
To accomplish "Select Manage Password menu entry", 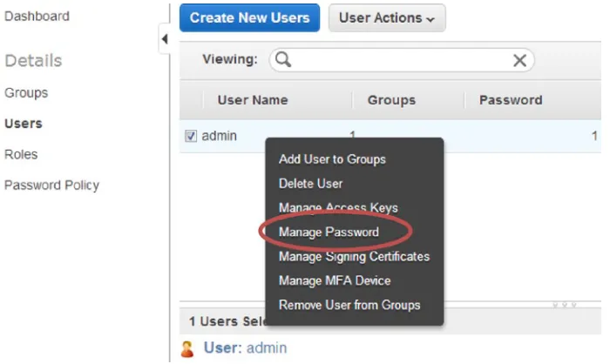I will pos(329,233).
